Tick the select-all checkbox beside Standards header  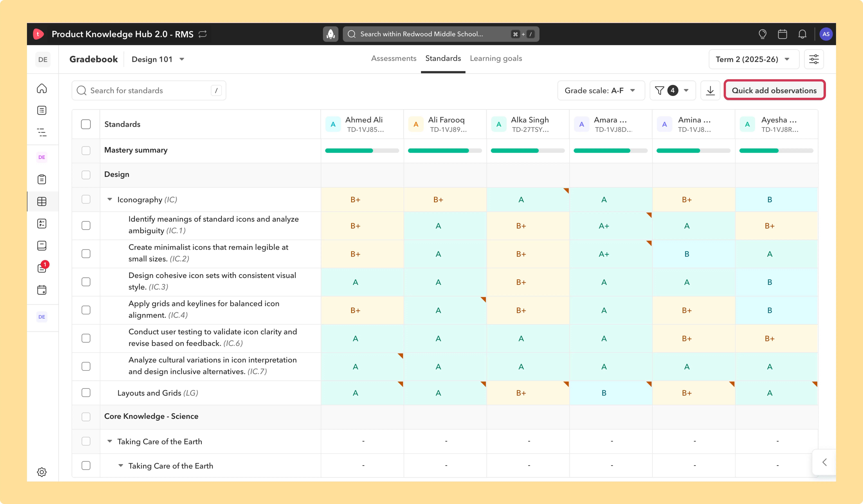click(86, 124)
